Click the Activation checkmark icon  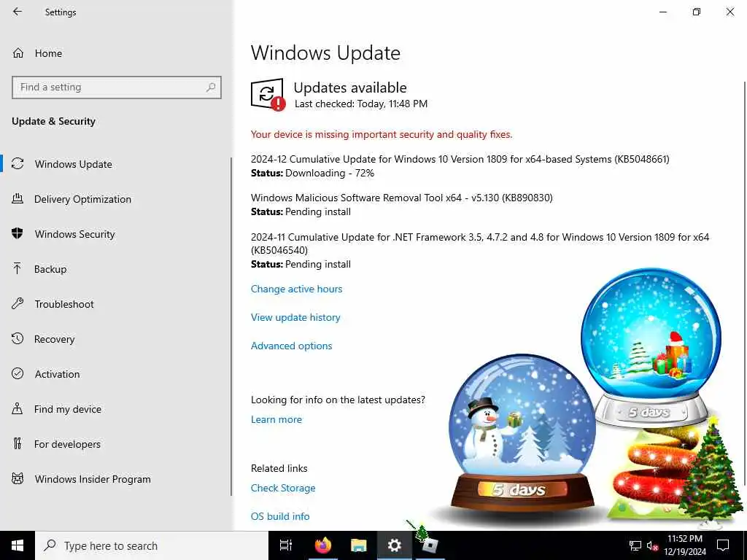(18, 373)
